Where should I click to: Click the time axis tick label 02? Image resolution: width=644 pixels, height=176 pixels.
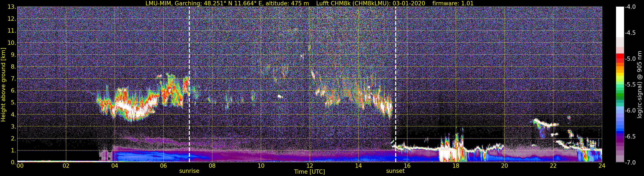pos(66,166)
